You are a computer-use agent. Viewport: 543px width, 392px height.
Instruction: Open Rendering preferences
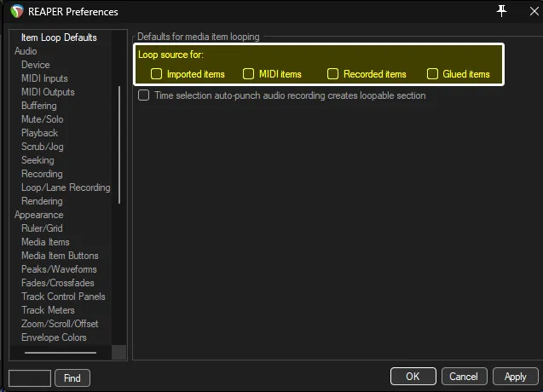pyautogui.click(x=42, y=201)
